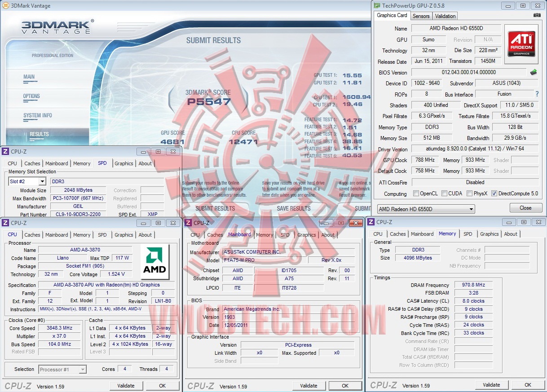The width and height of the screenshot is (547, 392).
Task: Click Validate in the CPU-Z Memory window
Action: point(491,385)
